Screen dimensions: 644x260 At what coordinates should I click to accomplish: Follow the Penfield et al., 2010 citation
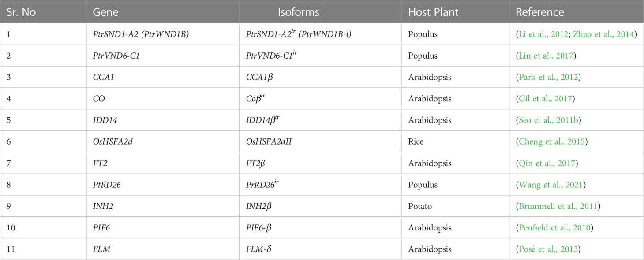pos(554,228)
